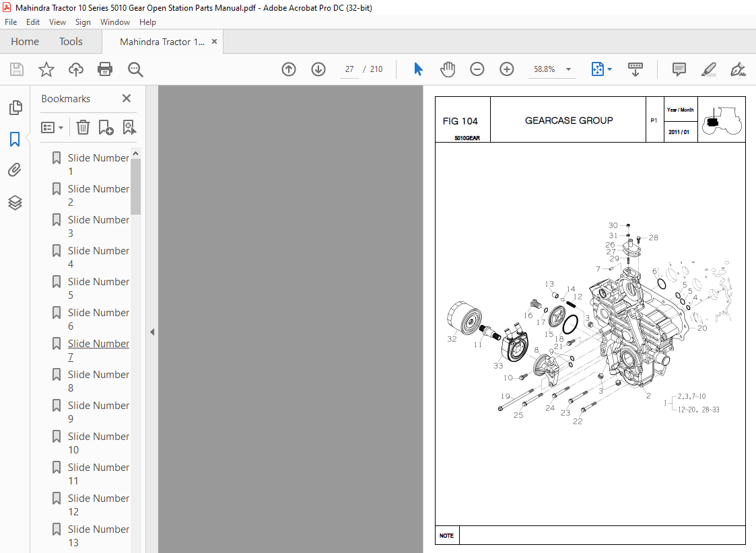
Task: Open the Window menu
Action: [114, 22]
